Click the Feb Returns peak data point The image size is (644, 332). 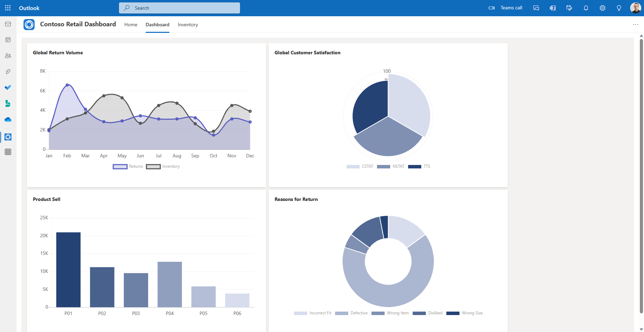coord(67,85)
